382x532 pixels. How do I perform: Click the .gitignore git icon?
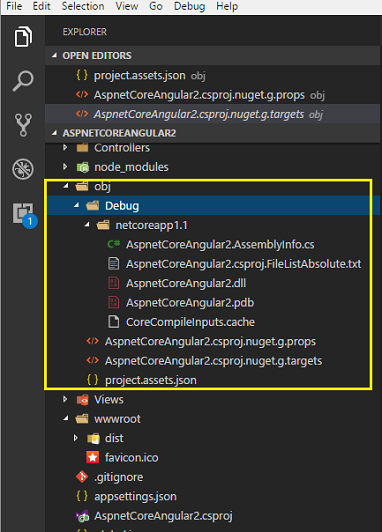(x=82, y=477)
